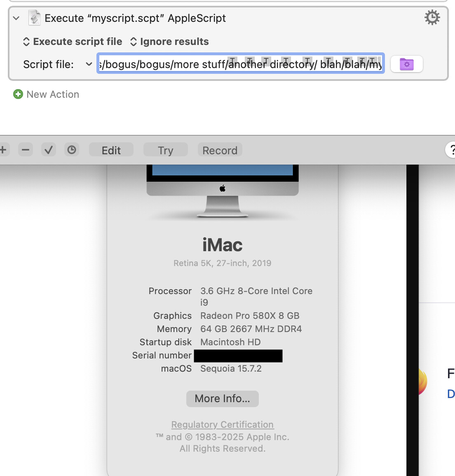Viewport: 455px width, 476px height.
Task: Expand the chevron beside Script file label
Action: 89,64
